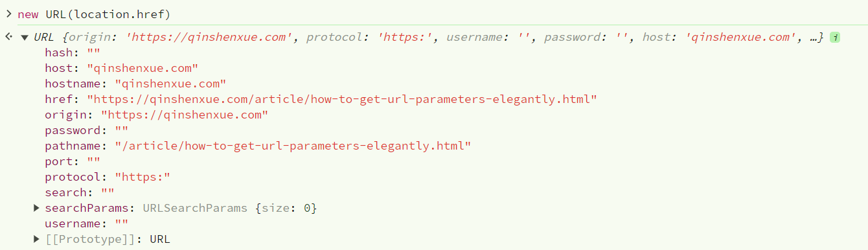
Task: Collapse the URL object disclosure triangle
Action: point(25,38)
